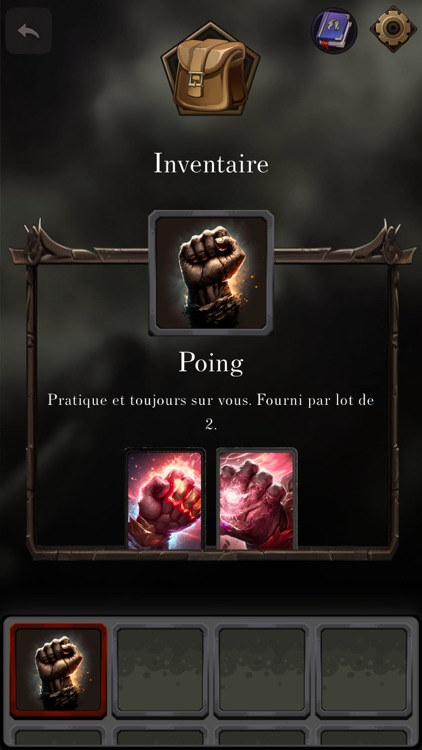Open the blue book journal icon
Screen dimensions: 422x750
334,30
